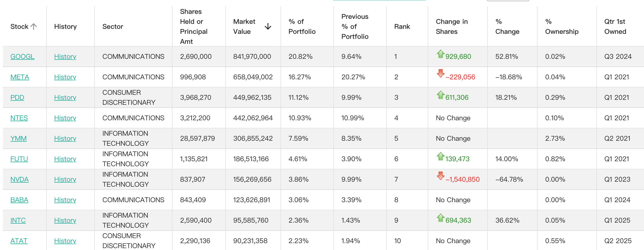This screenshot has width=644, height=250.
Task: View History for META holding
Action: pos(65,77)
